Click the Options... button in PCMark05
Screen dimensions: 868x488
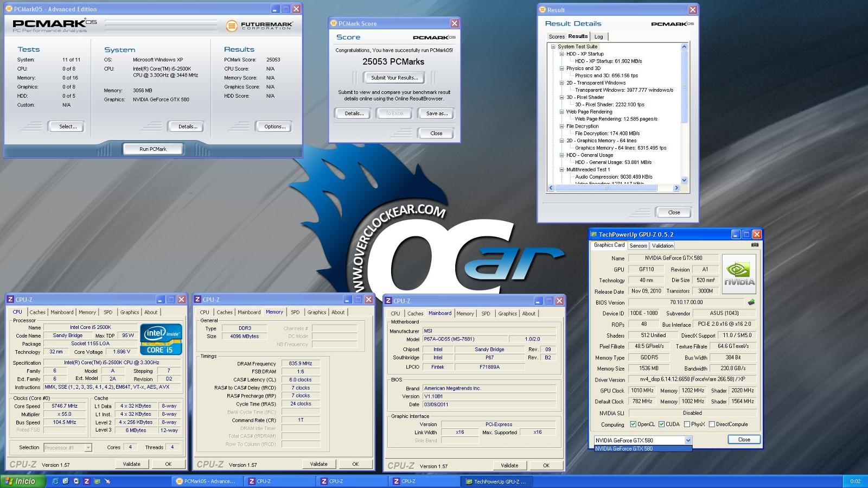[x=275, y=126]
